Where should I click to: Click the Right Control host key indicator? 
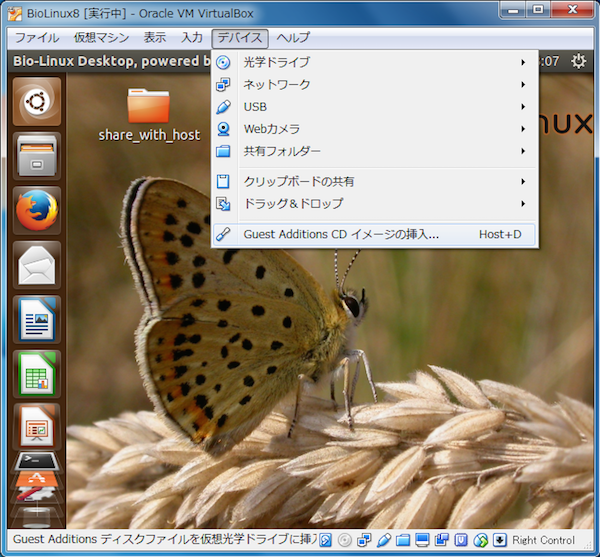click(543, 541)
